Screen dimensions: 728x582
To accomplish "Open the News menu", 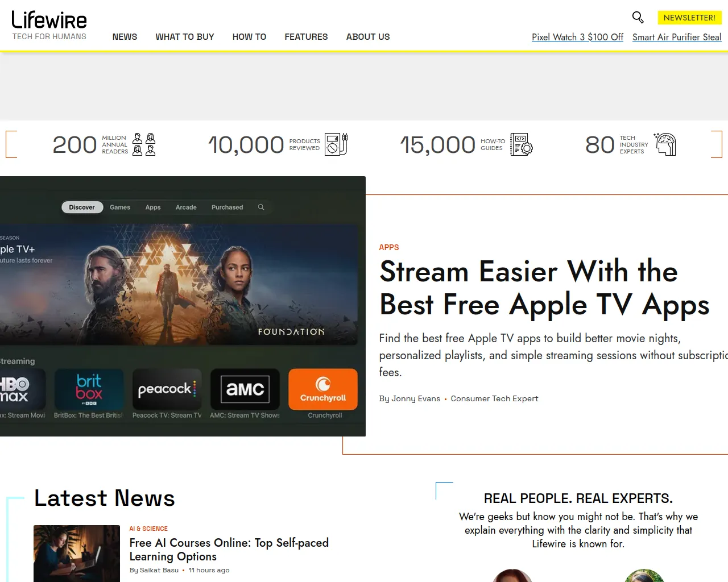I will (125, 37).
